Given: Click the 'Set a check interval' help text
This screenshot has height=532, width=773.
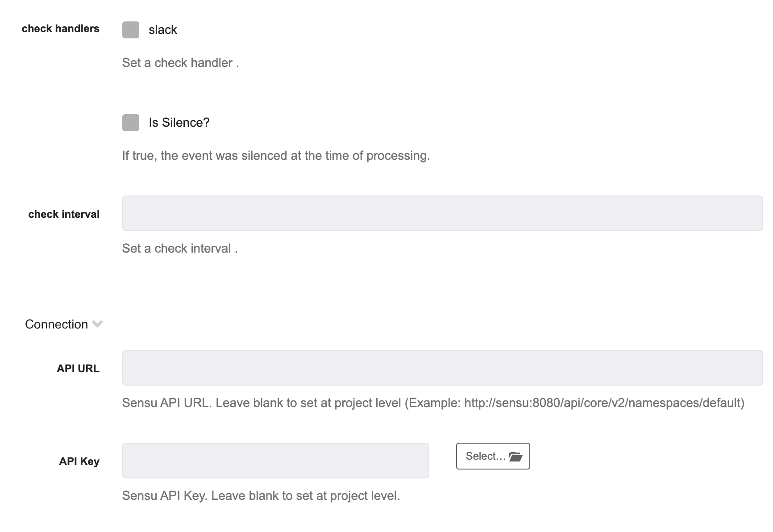Looking at the screenshot, I should click(180, 249).
